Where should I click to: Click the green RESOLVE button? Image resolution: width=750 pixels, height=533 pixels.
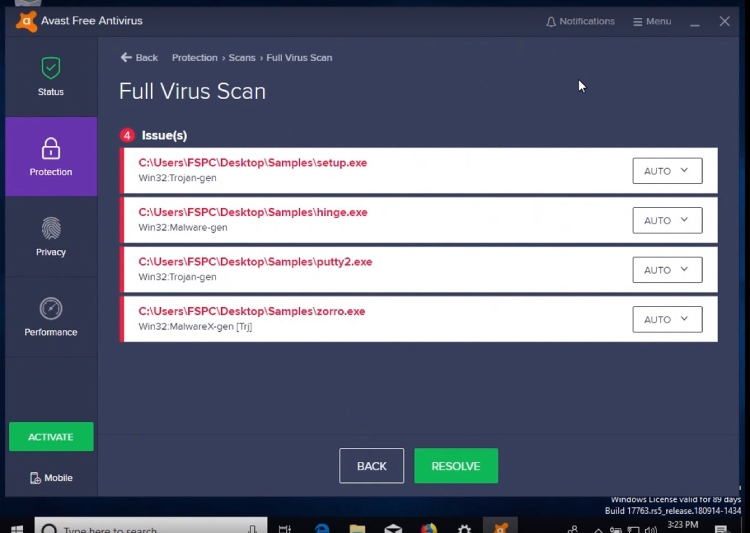tap(456, 466)
